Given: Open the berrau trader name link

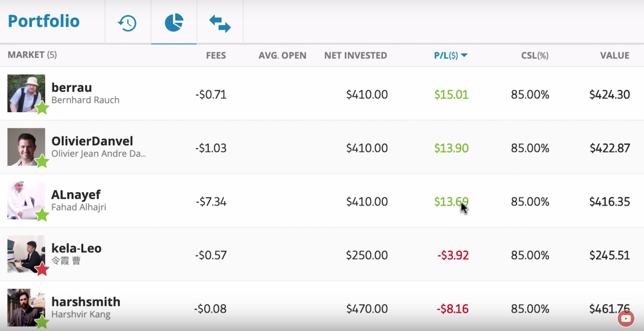Looking at the screenshot, I should point(72,87).
